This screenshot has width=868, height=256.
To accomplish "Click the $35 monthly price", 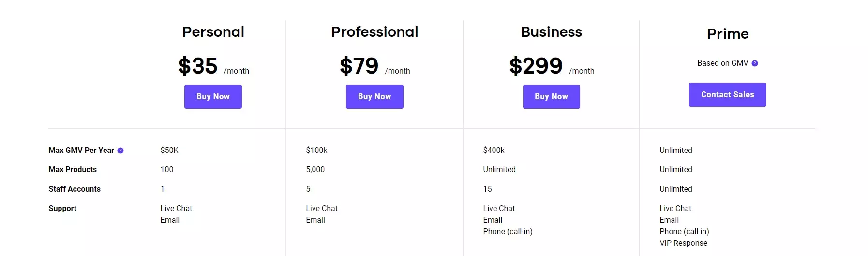I will [x=198, y=66].
